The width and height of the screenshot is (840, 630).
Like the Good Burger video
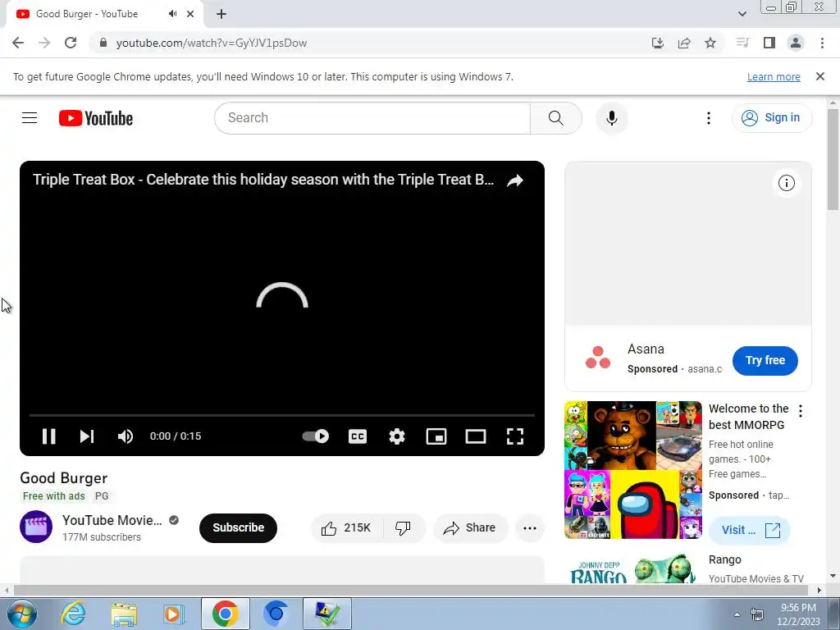(346, 528)
